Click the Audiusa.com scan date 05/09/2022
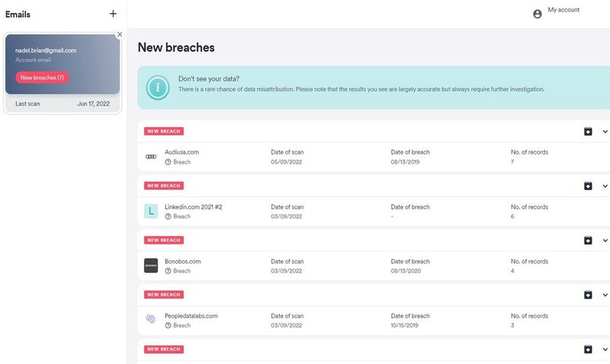 tap(287, 162)
